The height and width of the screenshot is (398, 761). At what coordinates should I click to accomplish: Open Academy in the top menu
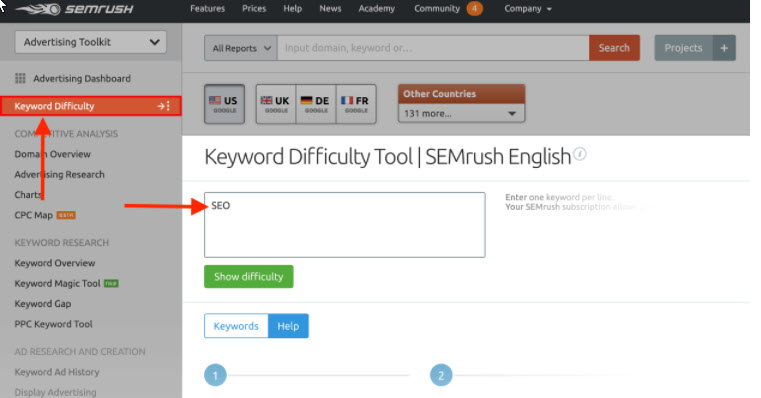click(x=377, y=9)
